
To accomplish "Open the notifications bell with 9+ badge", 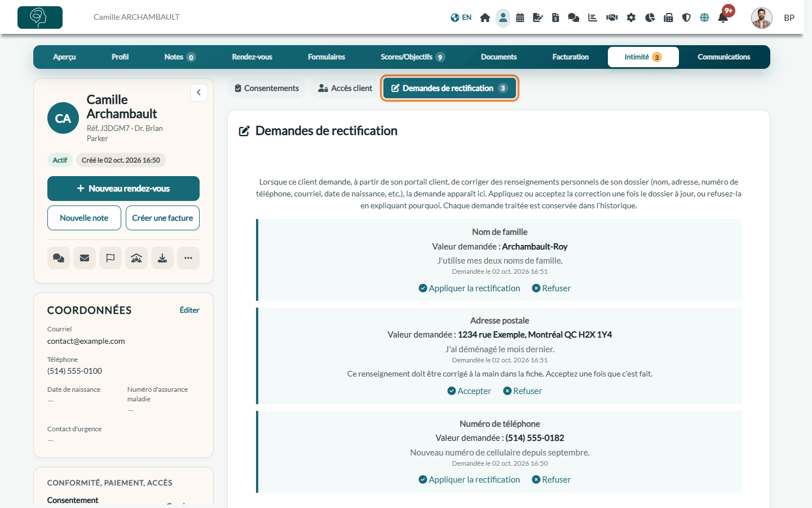I will (723, 17).
